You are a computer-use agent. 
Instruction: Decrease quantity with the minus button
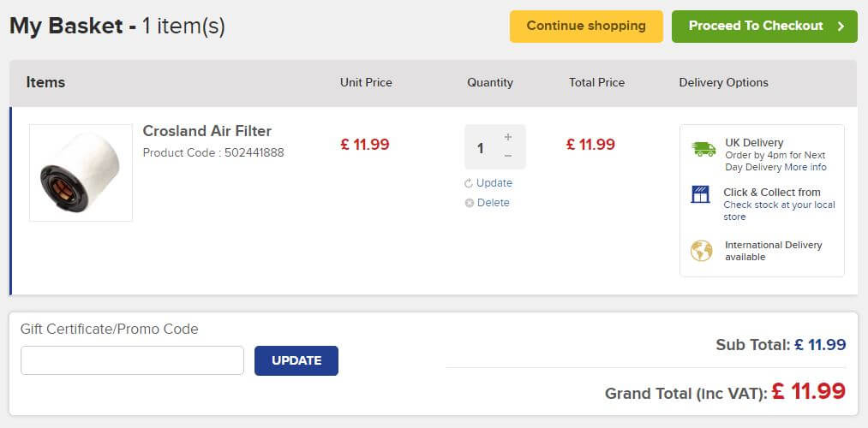507,156
